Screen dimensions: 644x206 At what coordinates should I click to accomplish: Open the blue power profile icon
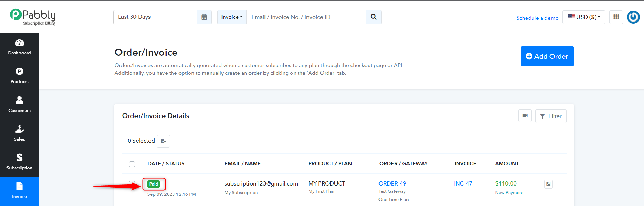tap(633, 17)
